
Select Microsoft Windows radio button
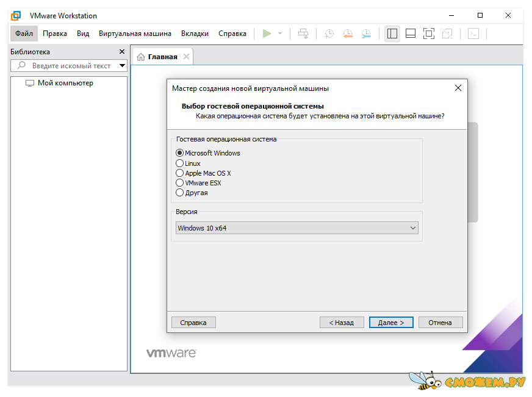[180, 153]
